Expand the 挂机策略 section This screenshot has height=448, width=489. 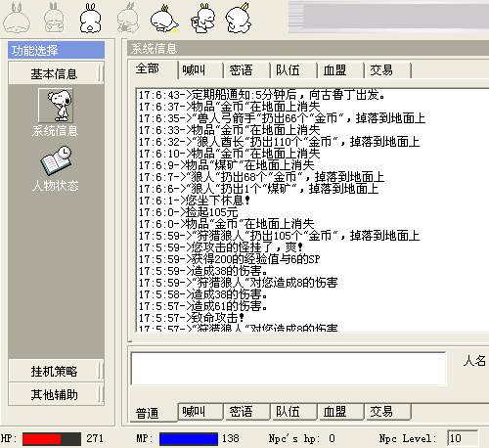pyautogui.click(x=56, y=371)
